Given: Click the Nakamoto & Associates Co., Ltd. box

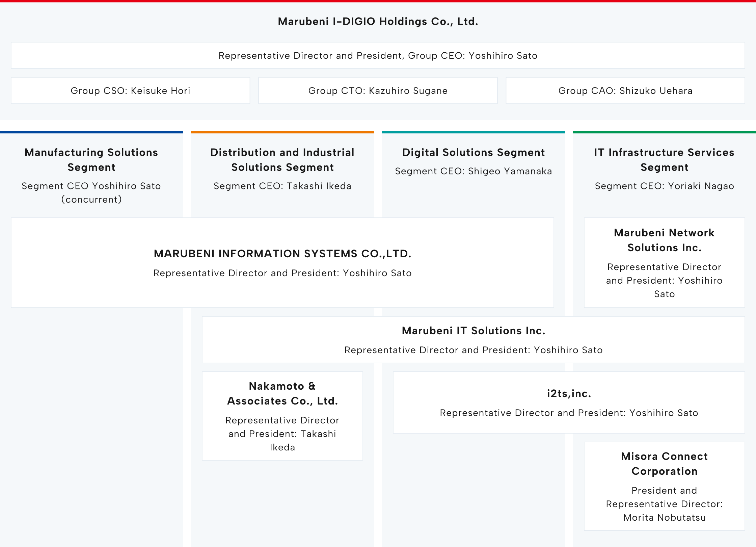Looking at the screenshot, I should pos(282,416).
